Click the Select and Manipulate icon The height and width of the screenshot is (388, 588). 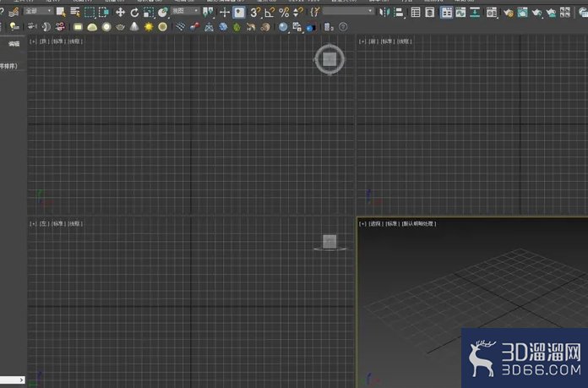[x=225, y=13]
